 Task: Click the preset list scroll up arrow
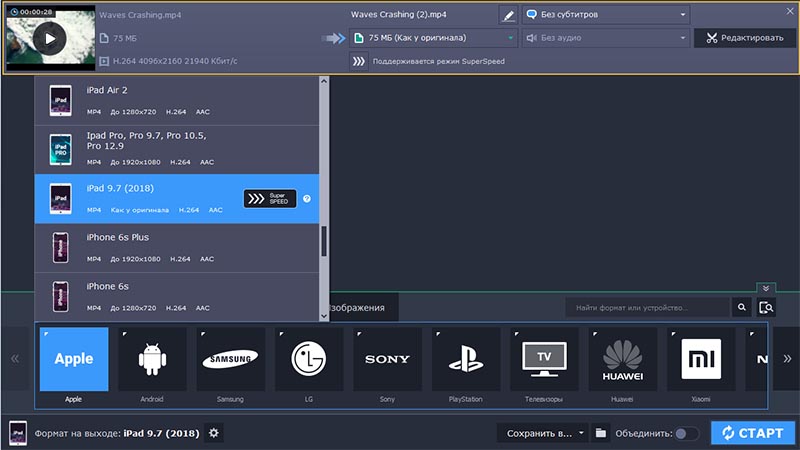[323, 81]
